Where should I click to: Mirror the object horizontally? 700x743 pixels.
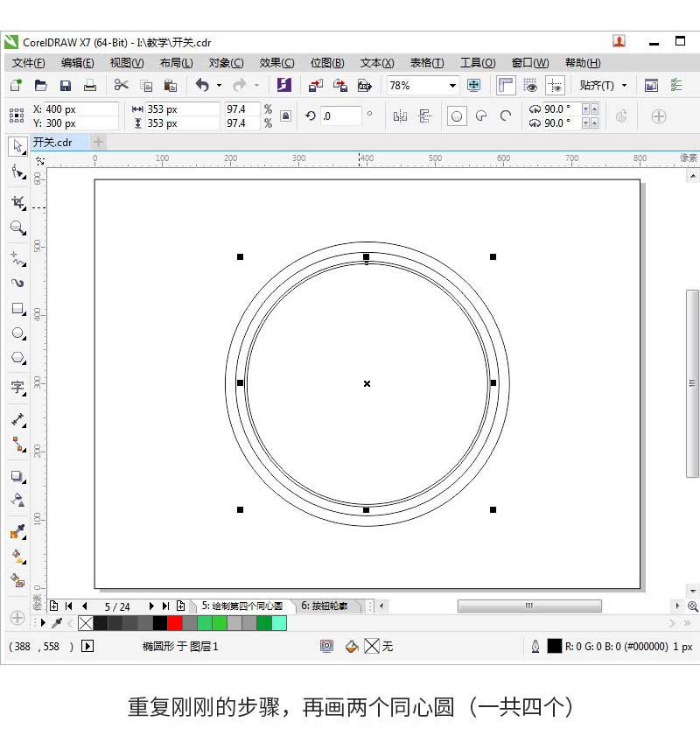[400, 116]
